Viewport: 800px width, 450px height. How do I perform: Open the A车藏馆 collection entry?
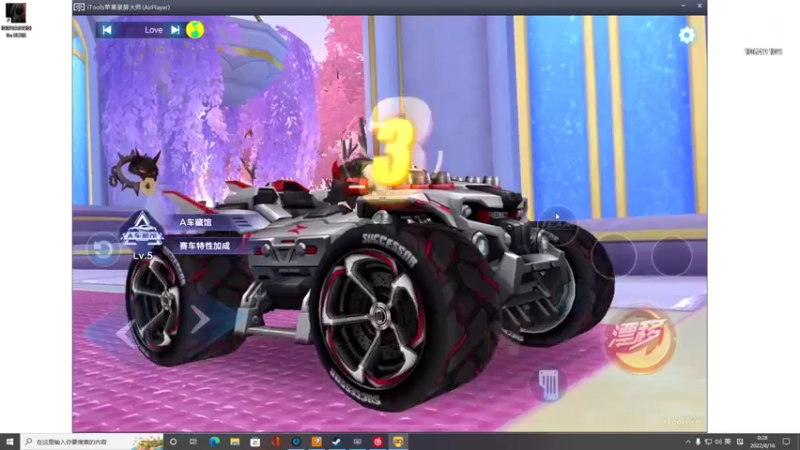(195, 222)
